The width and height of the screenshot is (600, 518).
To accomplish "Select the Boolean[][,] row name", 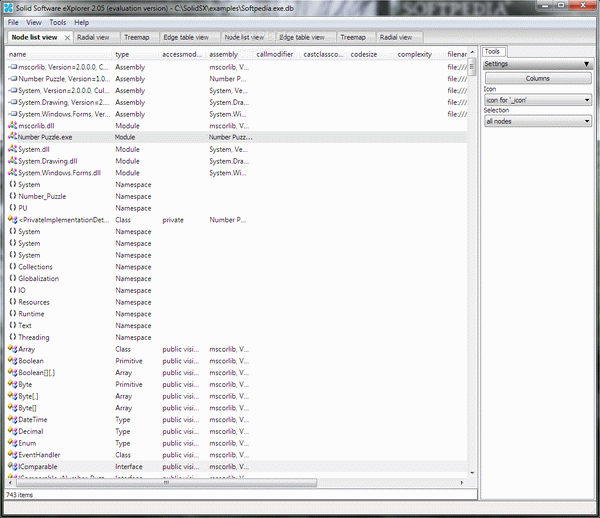I will (x=36, y=373).
